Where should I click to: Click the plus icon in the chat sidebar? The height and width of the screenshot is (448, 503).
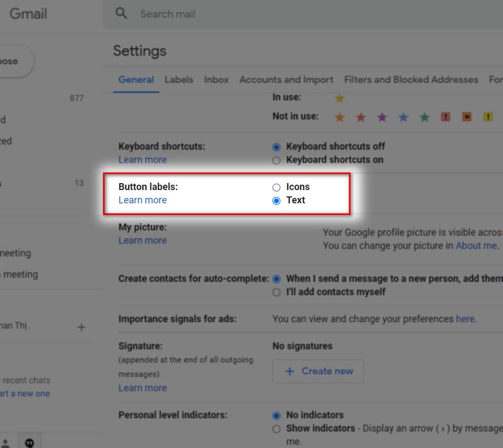click(x=81, y=327)
